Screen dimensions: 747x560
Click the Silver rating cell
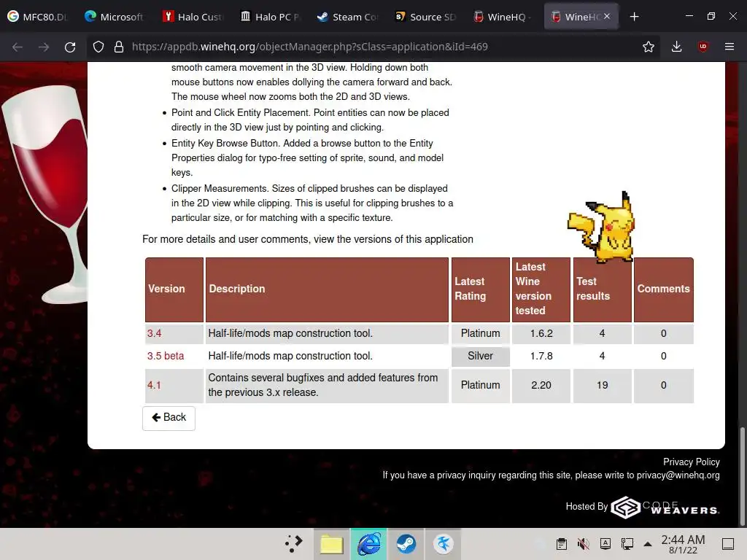tap(480, 356)
